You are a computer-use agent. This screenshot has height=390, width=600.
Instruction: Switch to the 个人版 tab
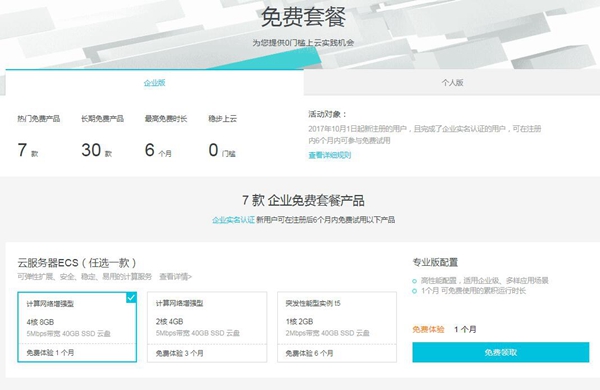[x=452, y=83]
